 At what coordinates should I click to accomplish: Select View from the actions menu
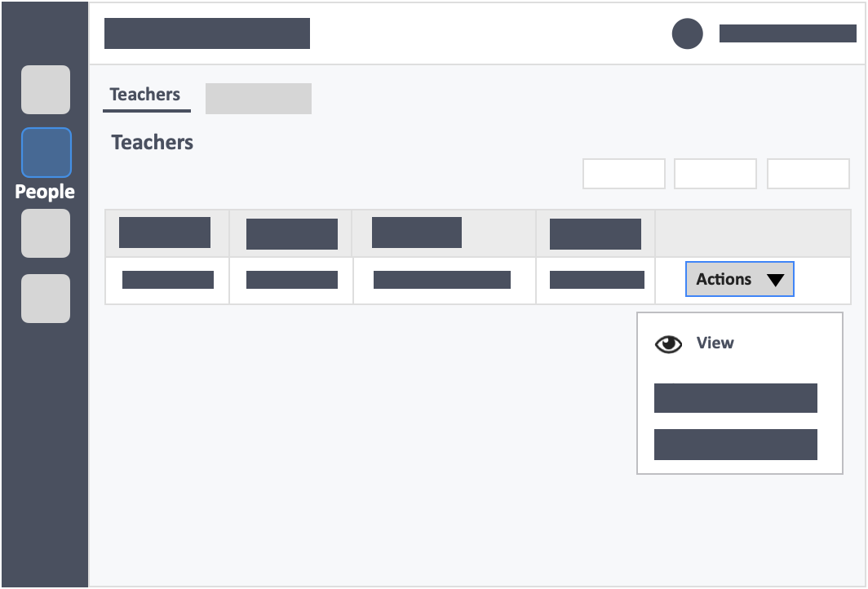coord(715,343)
